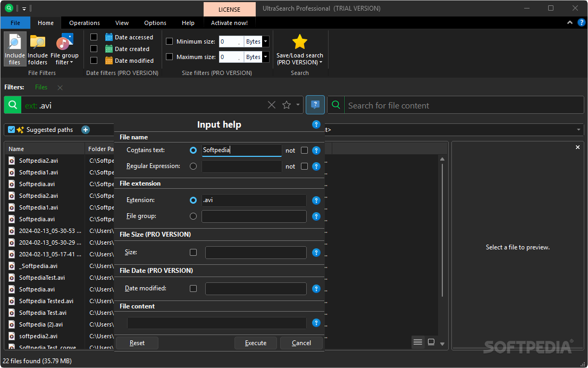Open help for Extension field

pyautogui.click(x=316, y=200)
